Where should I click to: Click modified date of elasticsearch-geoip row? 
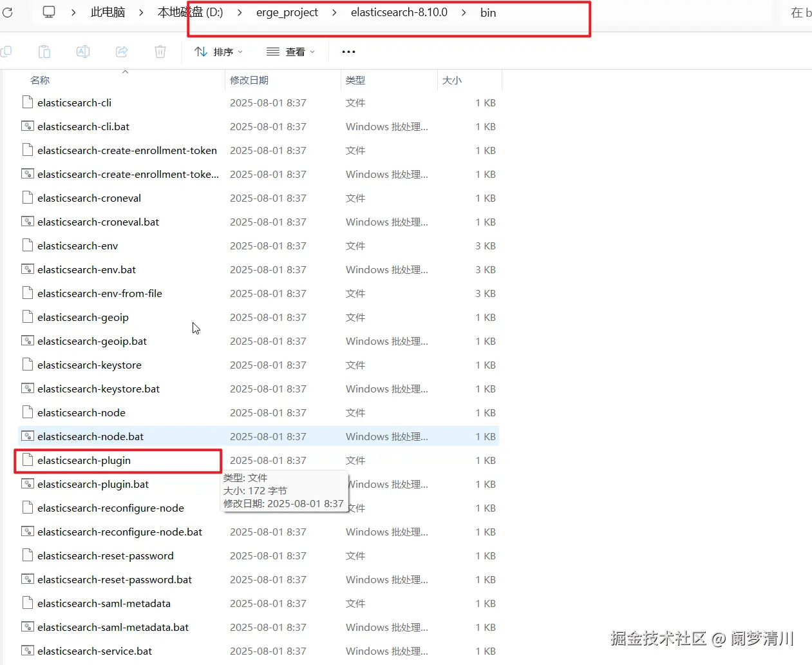(x=268, y=317)
